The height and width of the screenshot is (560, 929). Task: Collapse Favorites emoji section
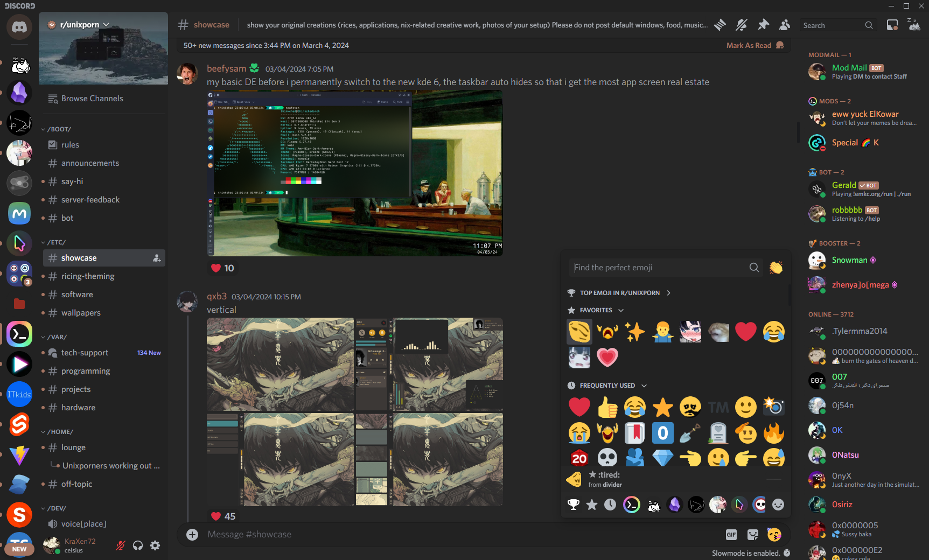[x=596, y=310]
